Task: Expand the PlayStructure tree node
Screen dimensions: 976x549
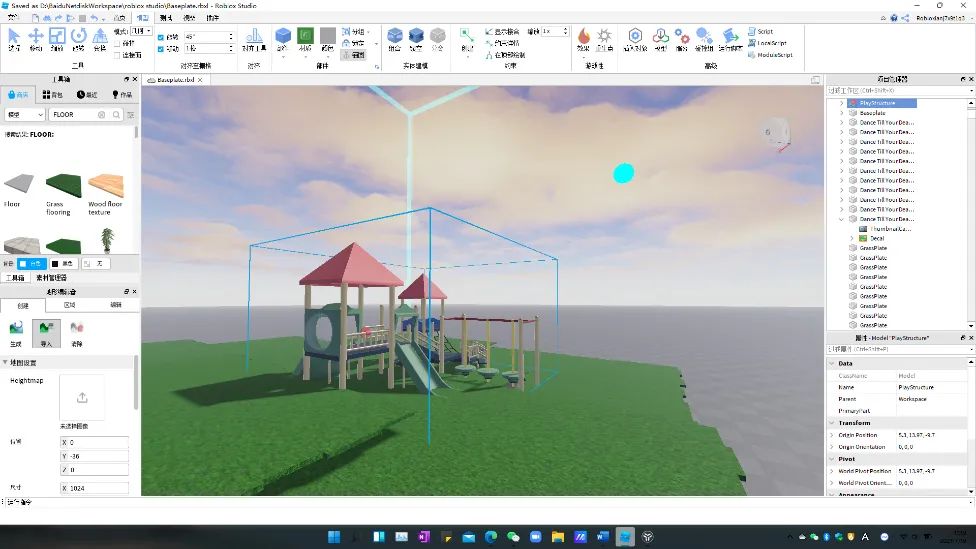Action: pyautogui.click(x=842, y=103)
